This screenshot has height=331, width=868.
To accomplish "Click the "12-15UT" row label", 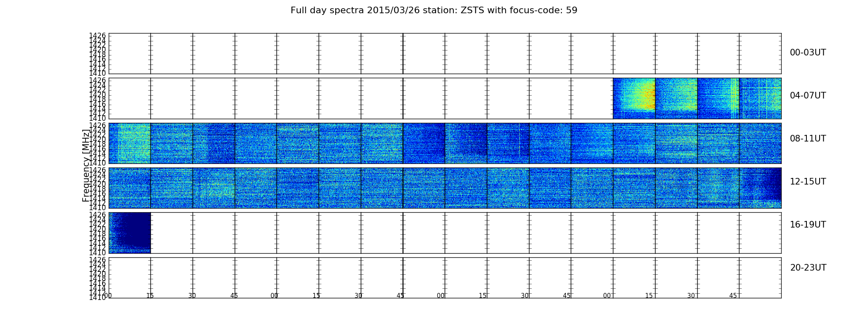I will tap(808, 182).
